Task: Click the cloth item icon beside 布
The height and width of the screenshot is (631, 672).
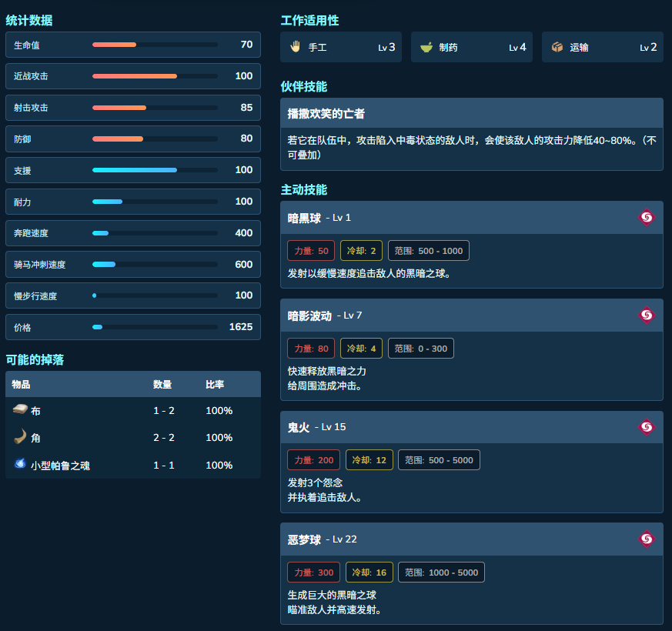Action: (x=20, y=409)
